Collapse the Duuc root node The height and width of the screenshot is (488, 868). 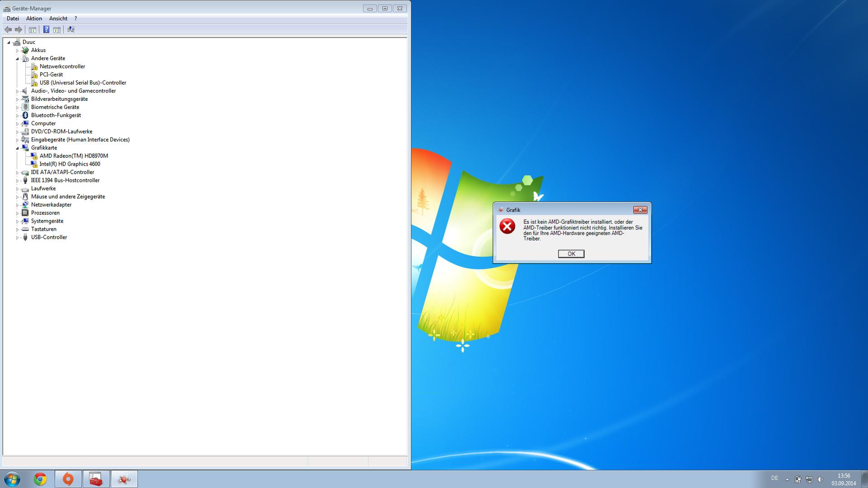[x=9, y=42]
